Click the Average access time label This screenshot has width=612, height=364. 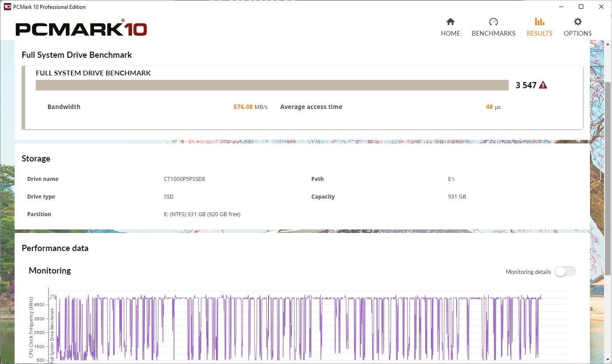coord(311,107)
